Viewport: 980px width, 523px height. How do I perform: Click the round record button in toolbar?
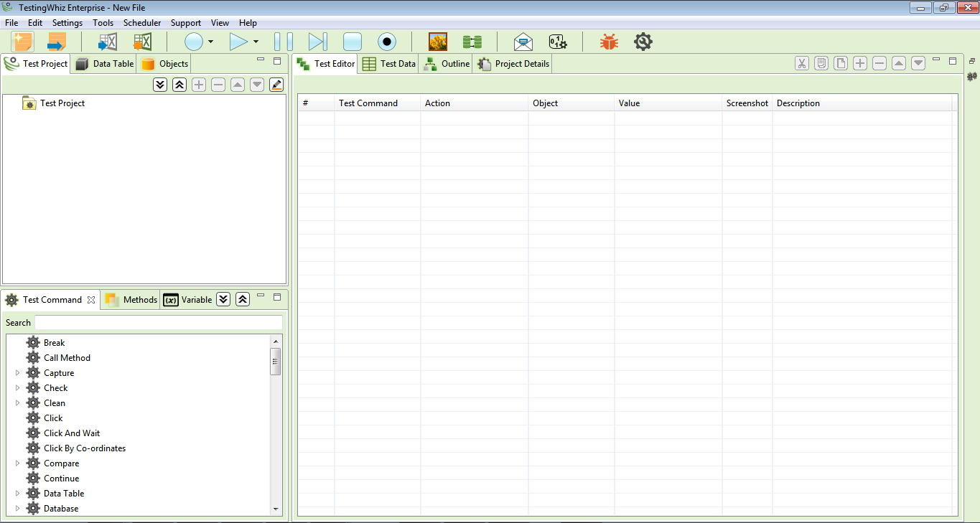[387, 42]
